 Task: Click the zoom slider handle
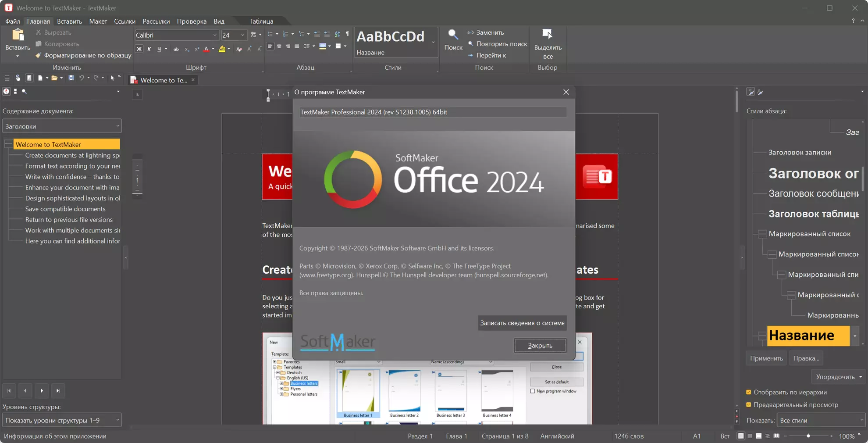point(808,436)
